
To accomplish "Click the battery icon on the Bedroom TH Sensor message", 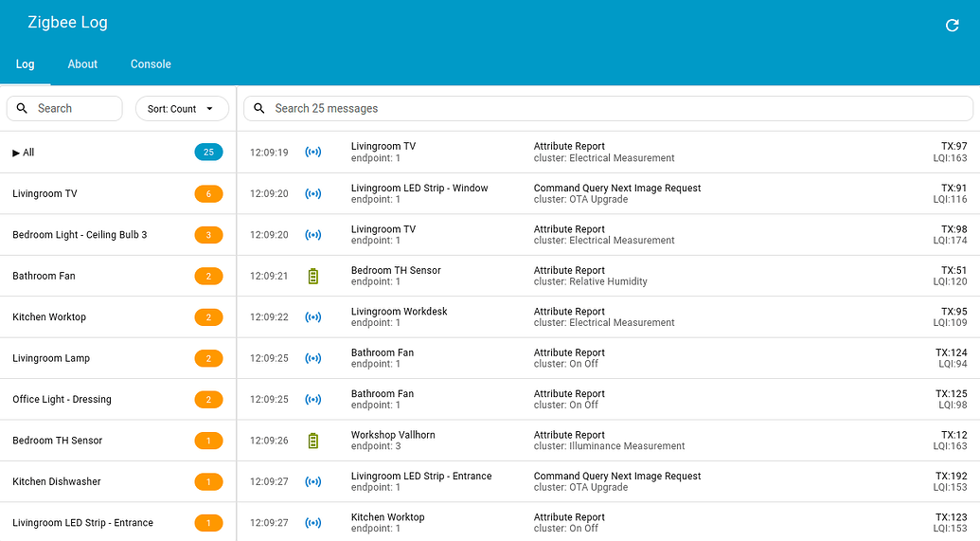I will [x=313, y=276].
